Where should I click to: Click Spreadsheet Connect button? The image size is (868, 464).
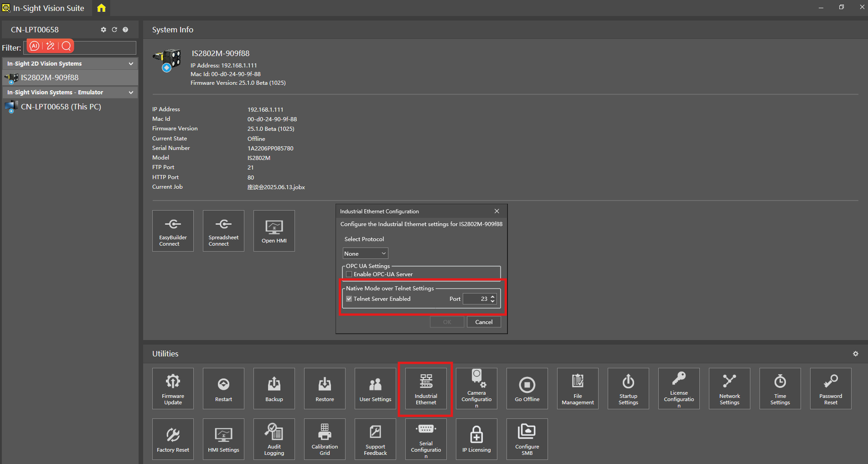click(223, 231)
